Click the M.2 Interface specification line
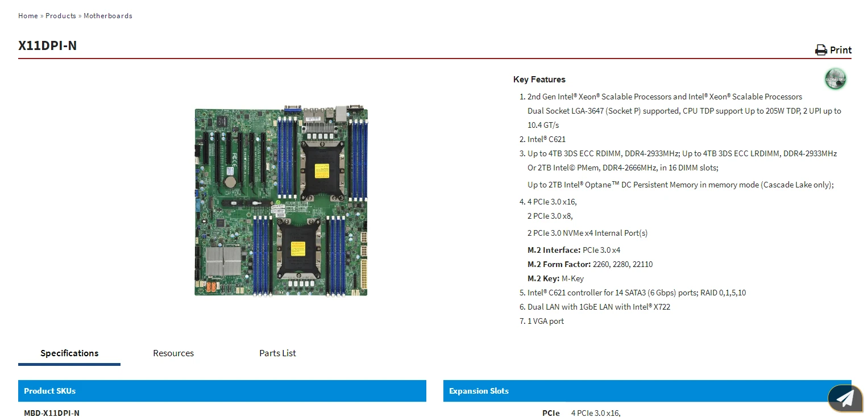This screenshot has height=417, width=868. coord(574,250)
